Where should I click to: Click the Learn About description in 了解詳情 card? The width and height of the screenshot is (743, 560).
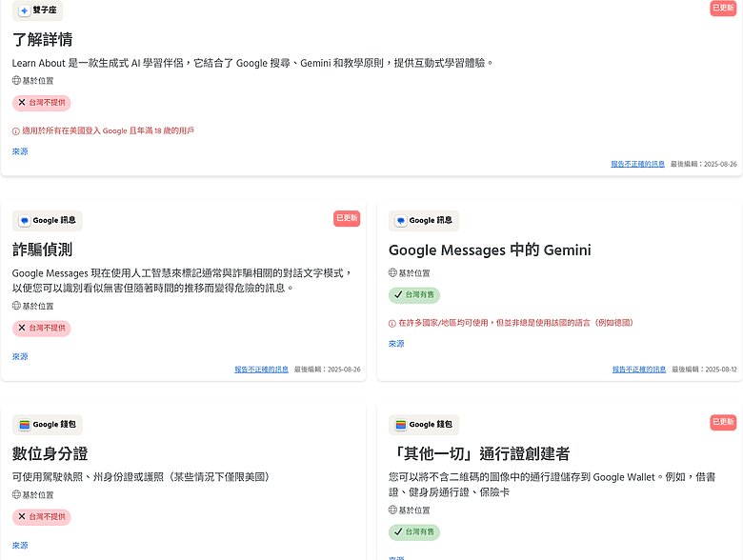(x=252, y=63)
